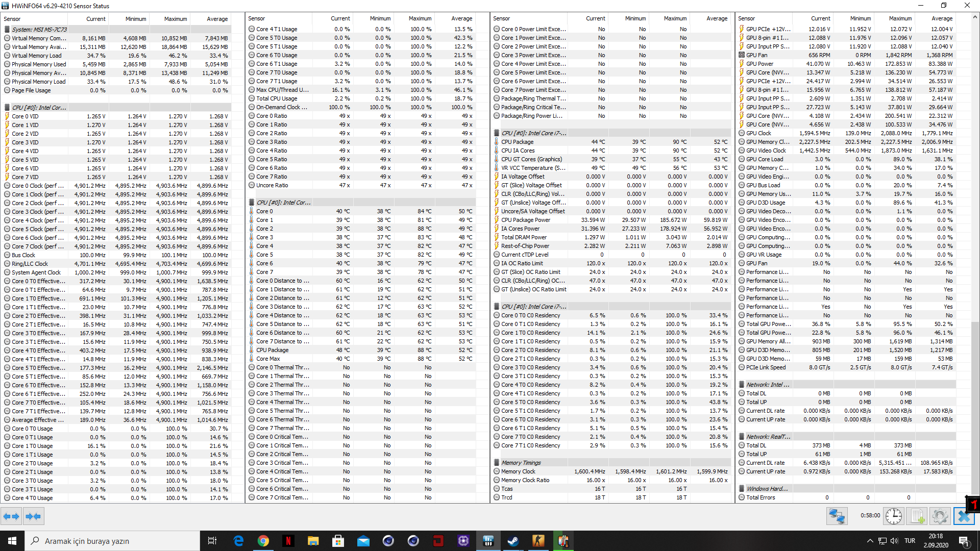Image resolution: width=980 pixels, height=551 pixels.
Task: Select the Bus Clock sensor row
Action: click(117, 255)
